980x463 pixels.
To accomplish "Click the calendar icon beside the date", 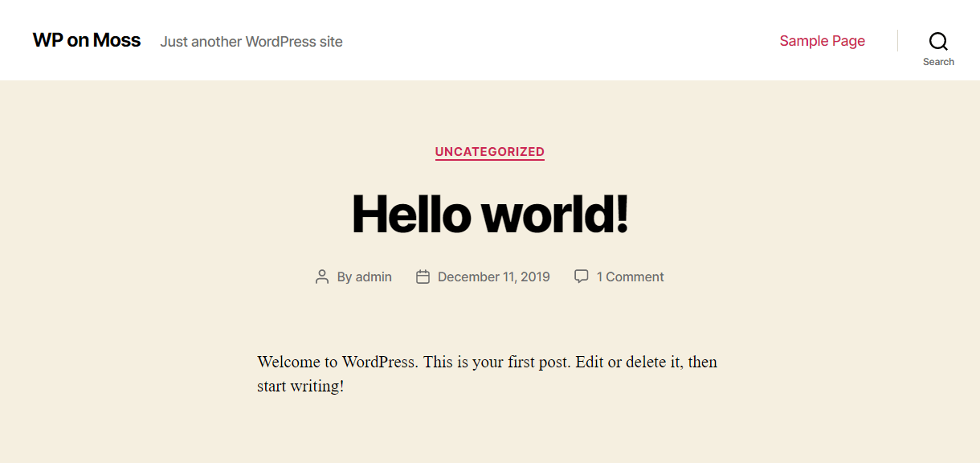I will 423,277.
